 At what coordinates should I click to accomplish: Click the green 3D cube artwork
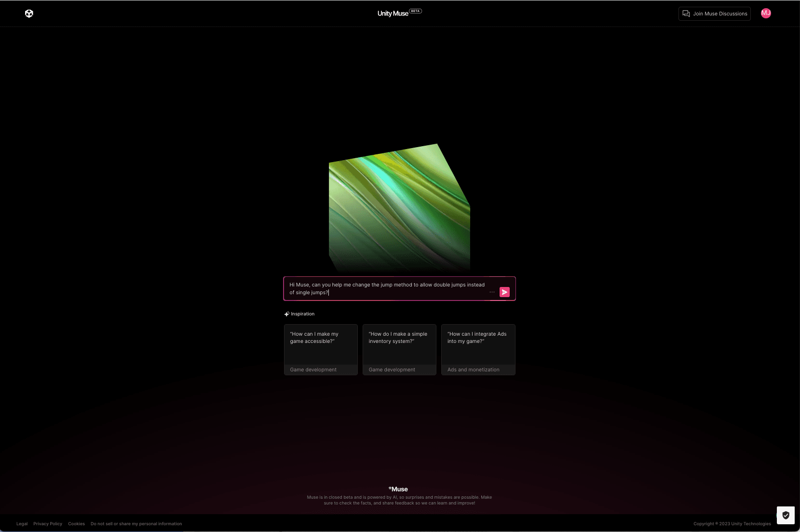point(399,207)
